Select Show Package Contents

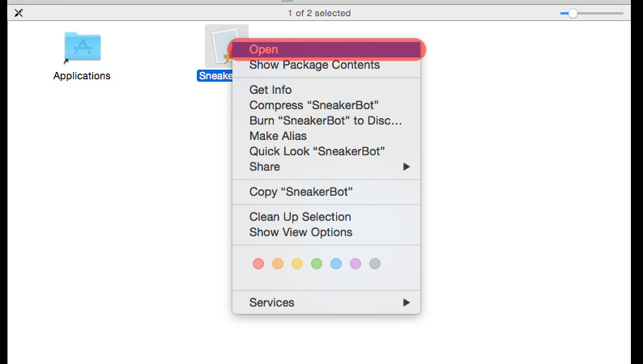pos(314,65)
